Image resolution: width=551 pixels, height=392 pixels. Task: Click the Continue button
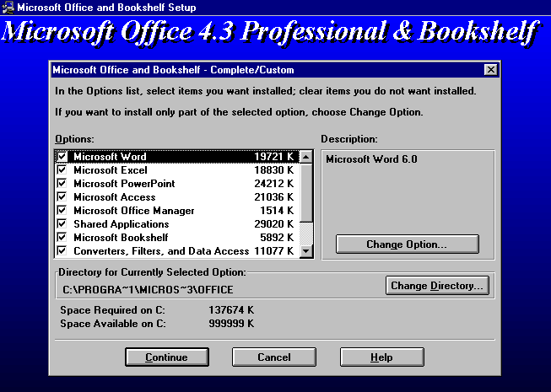point(167,357)
